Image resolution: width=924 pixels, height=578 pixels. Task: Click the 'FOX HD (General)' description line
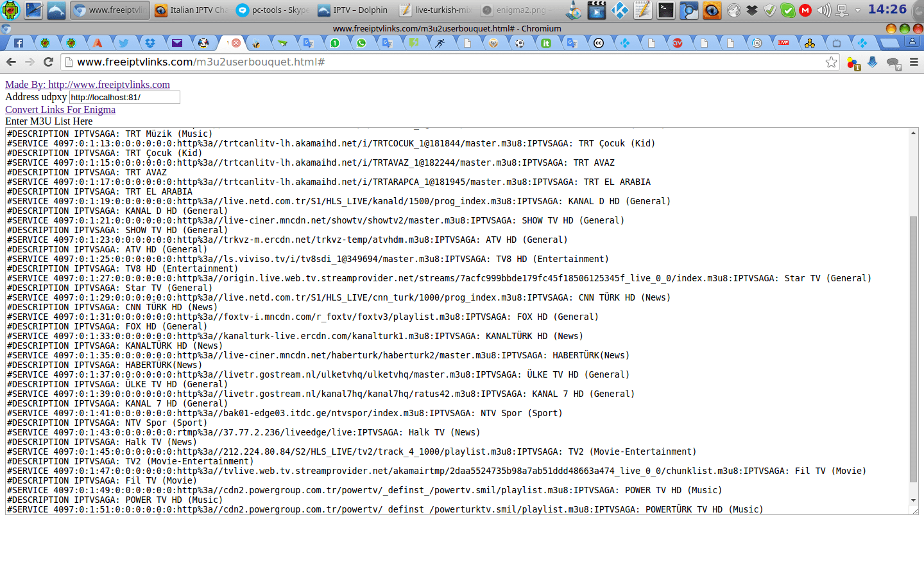tap(107, 326)
